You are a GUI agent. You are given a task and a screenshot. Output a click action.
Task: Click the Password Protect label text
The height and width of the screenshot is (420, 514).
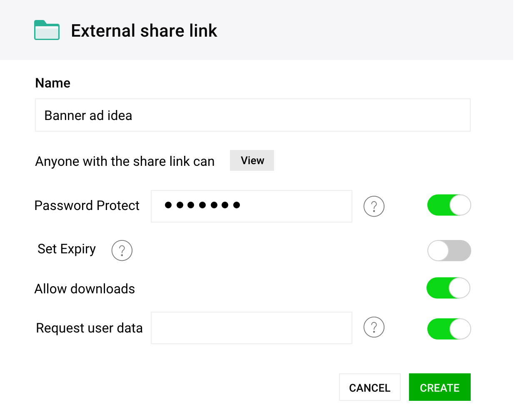point(87,205)
